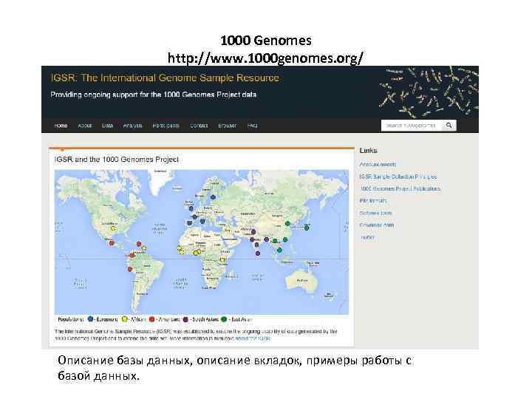Image resolution: width=532 pixels, height=399 pixels.
Task: Click the yellow marker in the United States
Action: pos(113,228)
